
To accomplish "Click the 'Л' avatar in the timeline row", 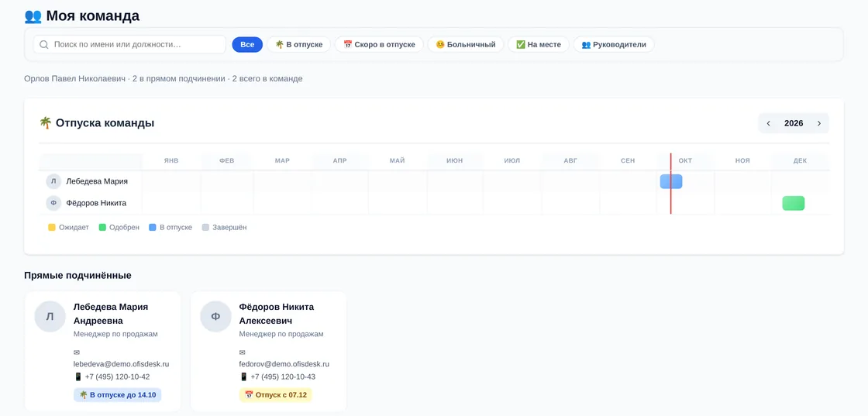I will tap(53, 181).
